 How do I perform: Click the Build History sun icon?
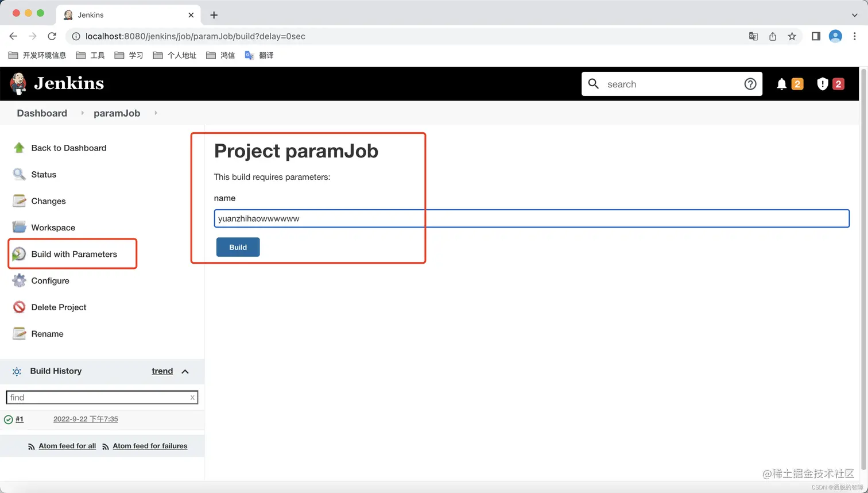[x=17, y=371]
